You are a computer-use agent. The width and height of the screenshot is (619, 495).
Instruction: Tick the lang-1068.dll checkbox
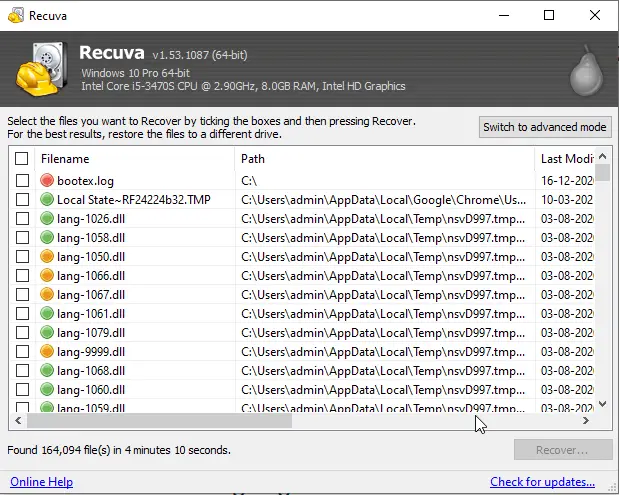23,371
